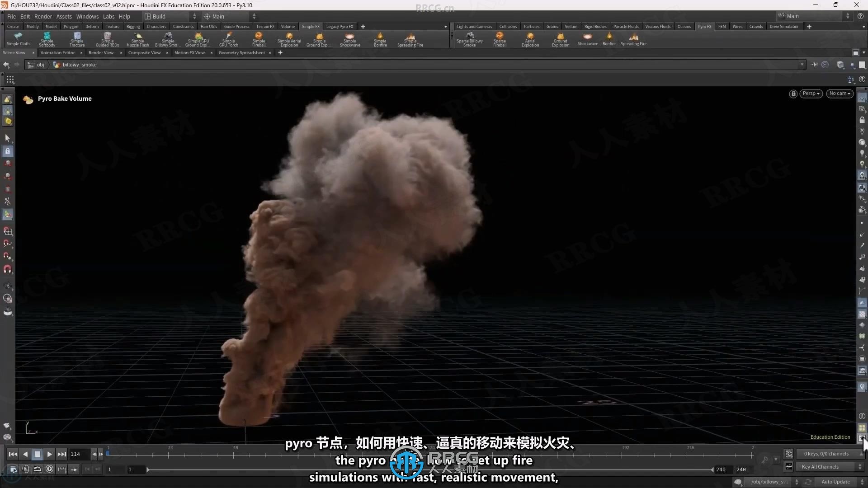Toggle the viewport lock camera icon
Screen dimensions: 868x488
click(x=793, y=94)
